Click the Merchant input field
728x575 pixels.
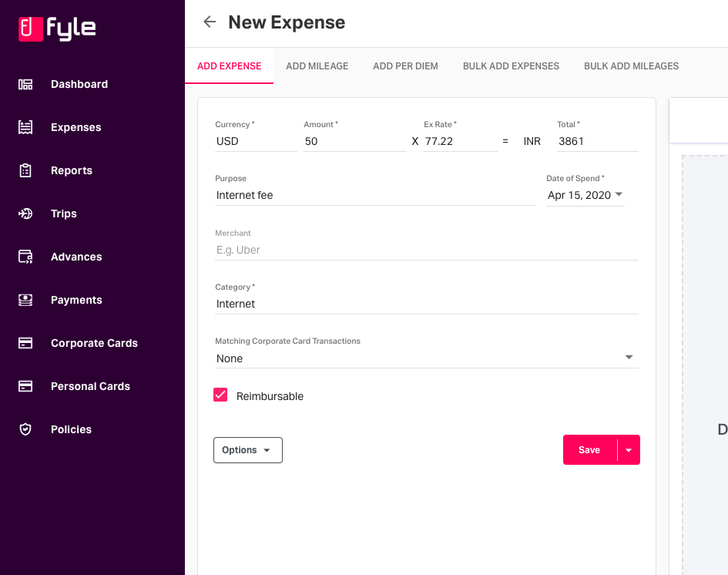pyautogui.click(x=427, y=250)
